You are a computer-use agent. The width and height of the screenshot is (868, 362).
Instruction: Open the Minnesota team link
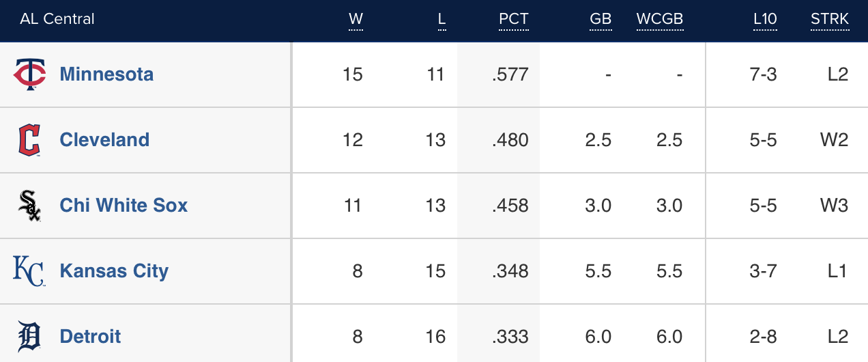click(x=106, y=74)
